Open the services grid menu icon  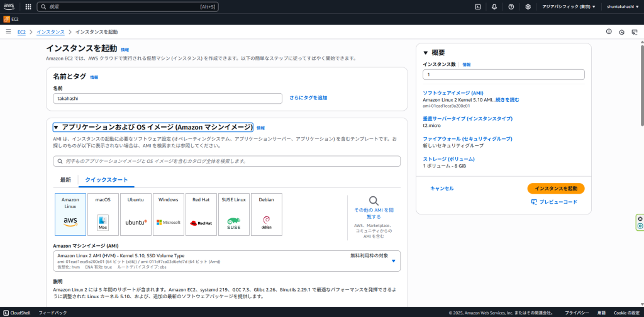click(x=28, y=6)
